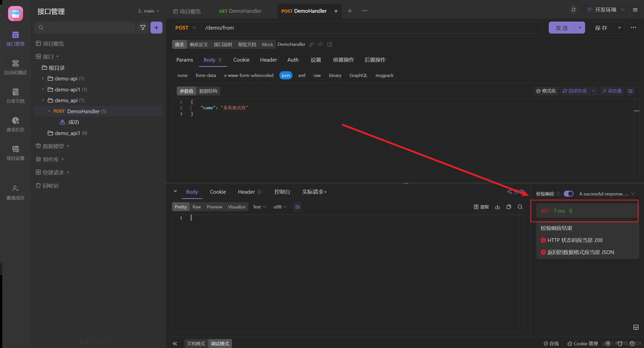Click the search response icon
The height and width of the screenshot is (348, 644).
click(x=520, y=207)
